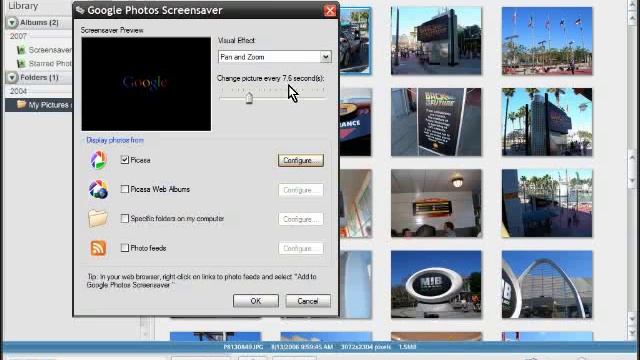This screenshot has width=640, height=360.
Task: Open the Visual Effect dropdown
Action: (x=325, y=57)
